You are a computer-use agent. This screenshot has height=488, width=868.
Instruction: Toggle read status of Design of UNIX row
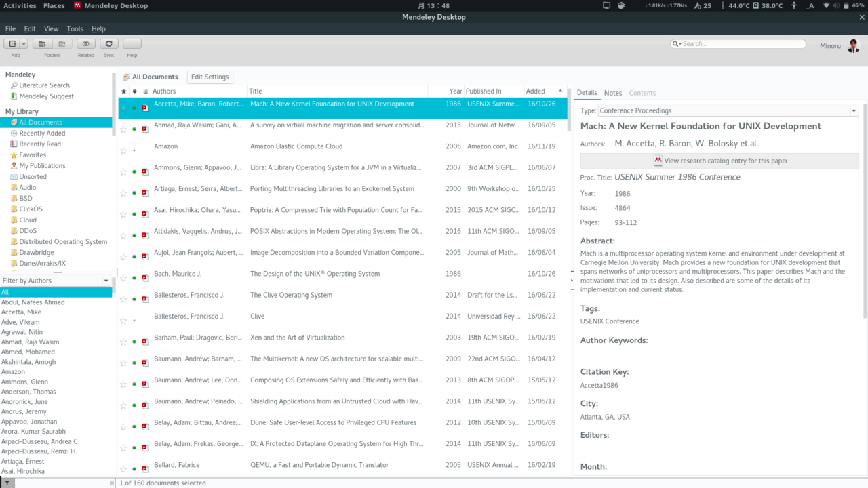(134, 278)
